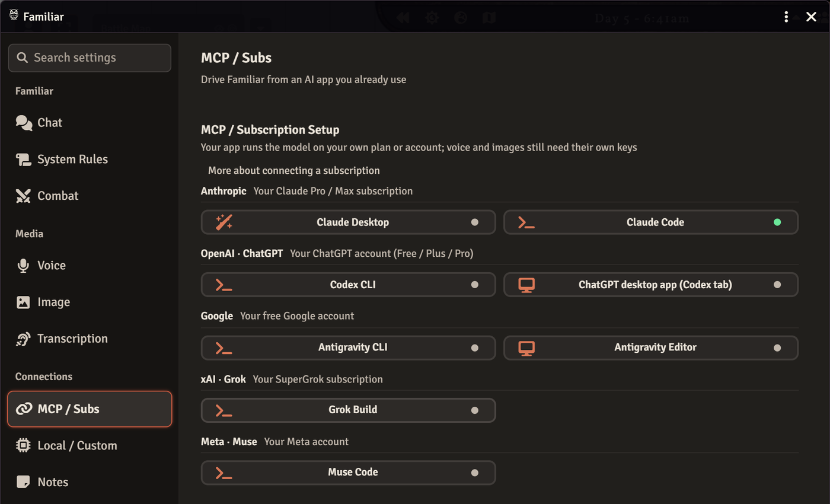The width and height of the screenshot is (830, 504).
Task: Open the System Rules tab
Action: point(90,159)
